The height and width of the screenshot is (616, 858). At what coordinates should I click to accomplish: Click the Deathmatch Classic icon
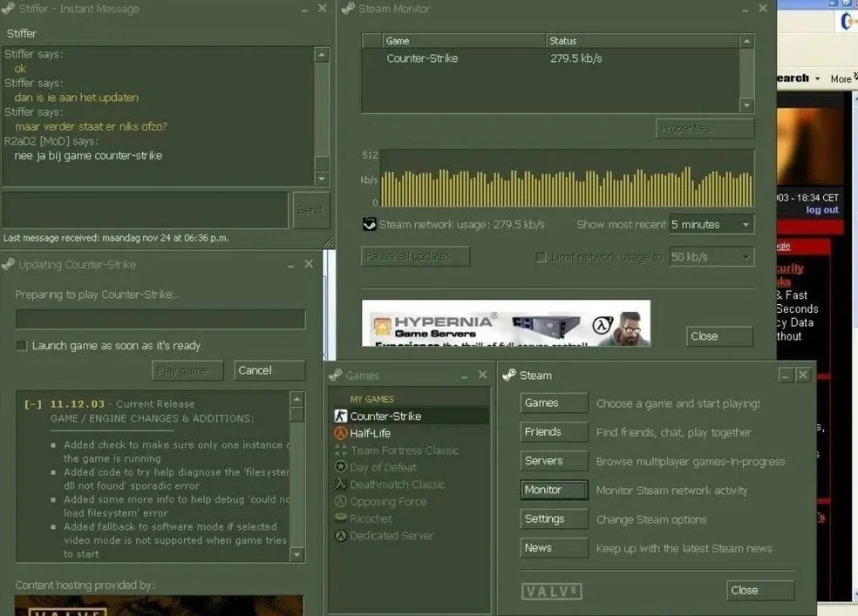click(340, 484)
